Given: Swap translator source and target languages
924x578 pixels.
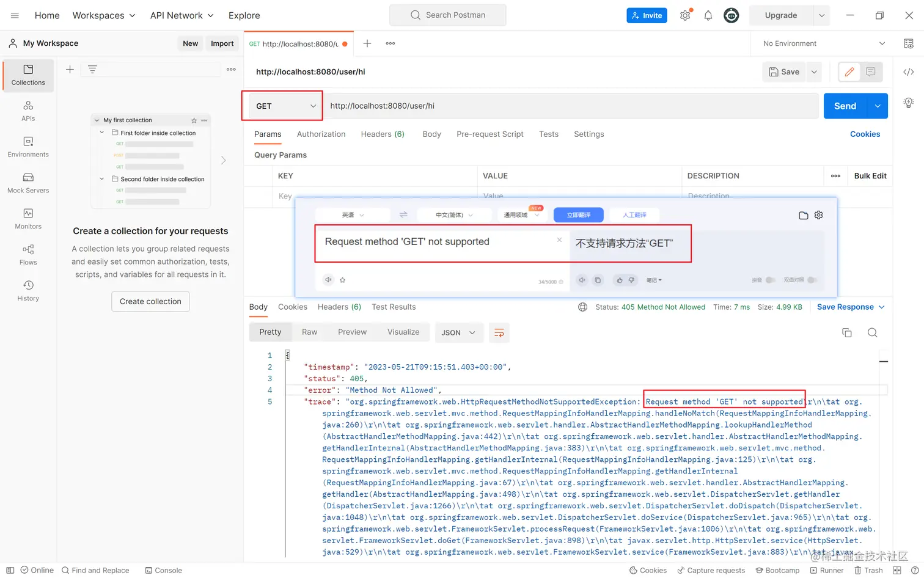Looking at the screenshot, I should pos(403,215).
